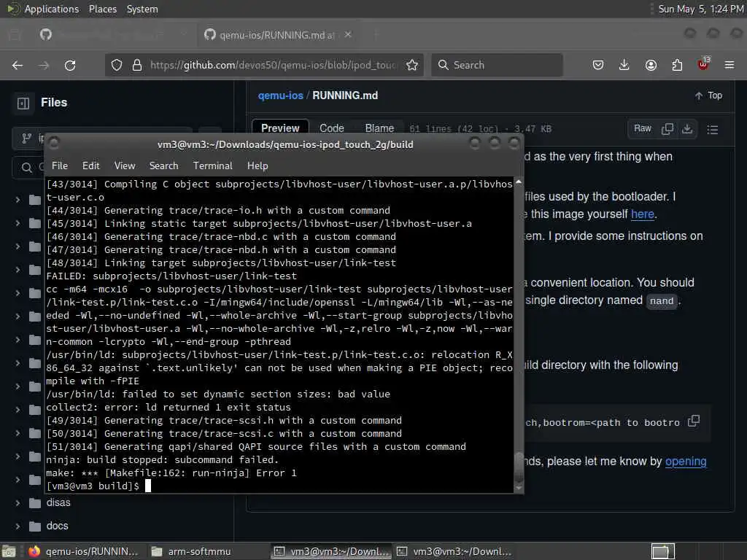Open the new tab plus button
The image size is (747, 560).
[x=376, y=34]
